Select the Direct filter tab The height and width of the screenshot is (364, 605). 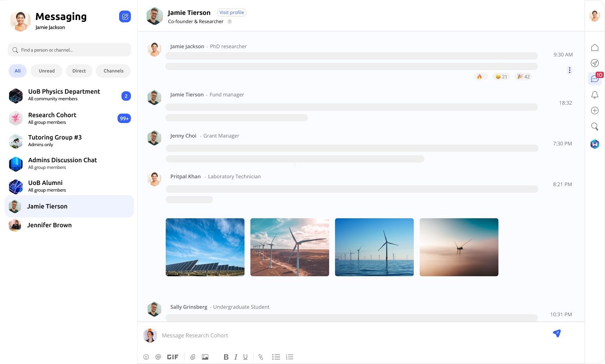tap(79, 71)
